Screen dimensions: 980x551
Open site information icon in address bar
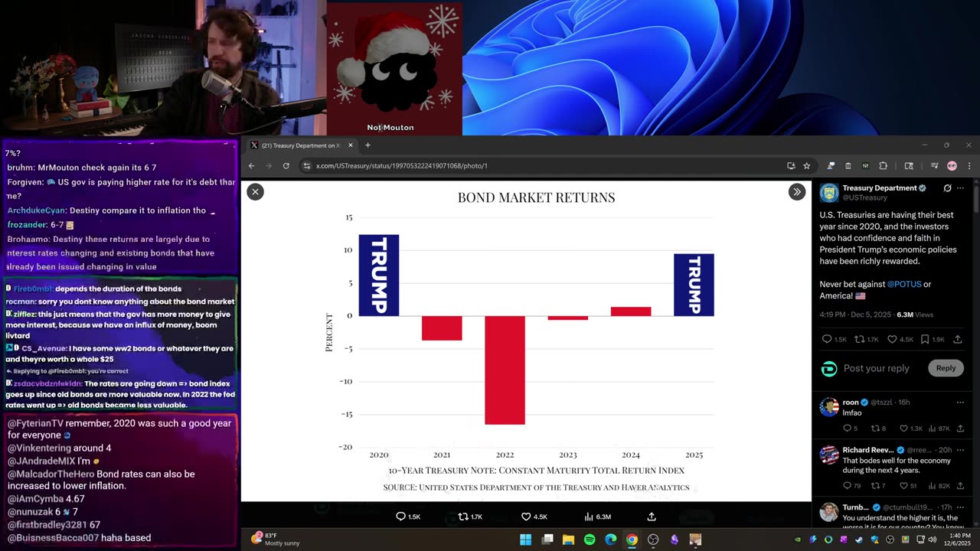(307, 165)
